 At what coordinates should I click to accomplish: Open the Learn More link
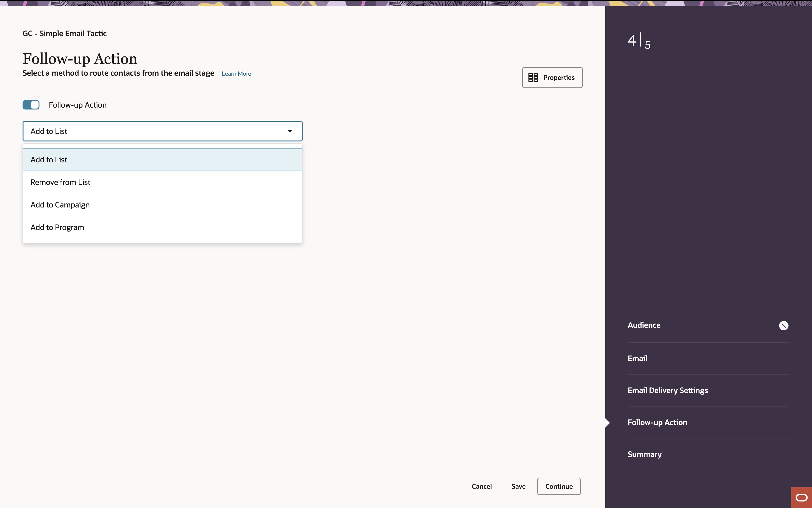[236, 74]
